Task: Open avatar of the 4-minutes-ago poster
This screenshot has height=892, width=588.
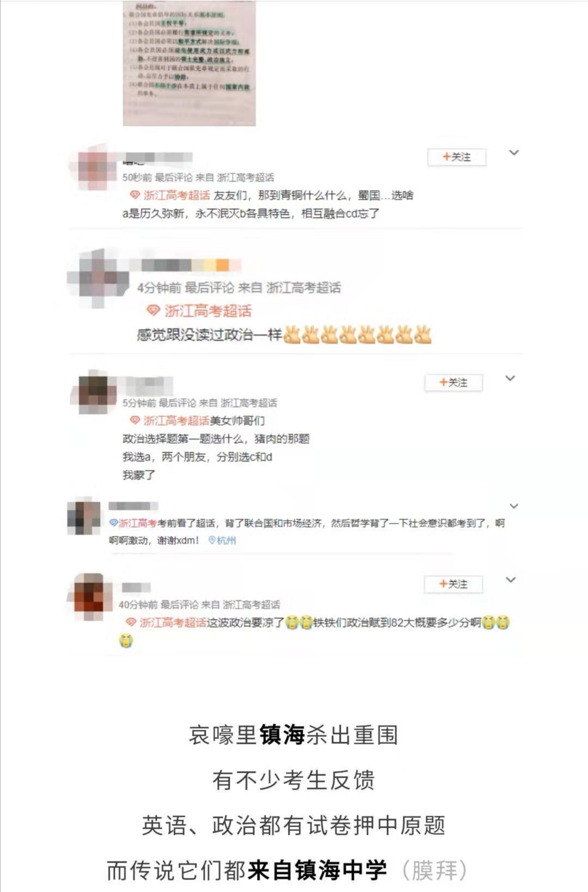Action: 98,278
